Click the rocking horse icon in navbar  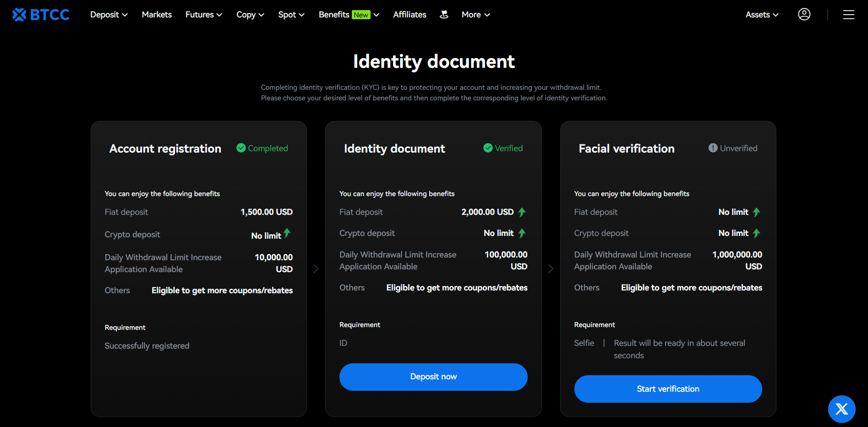[444, 15]
